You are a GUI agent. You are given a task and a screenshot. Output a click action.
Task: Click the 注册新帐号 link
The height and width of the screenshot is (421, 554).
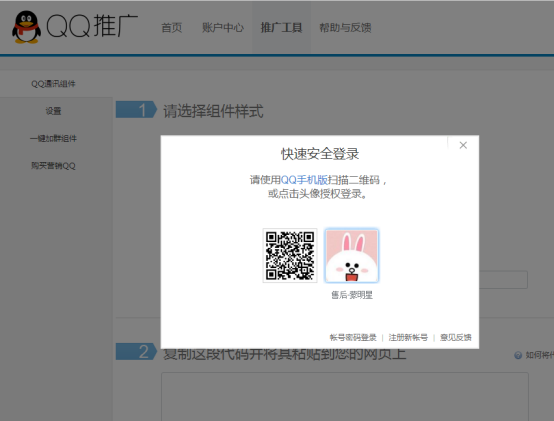pos(408,337)
